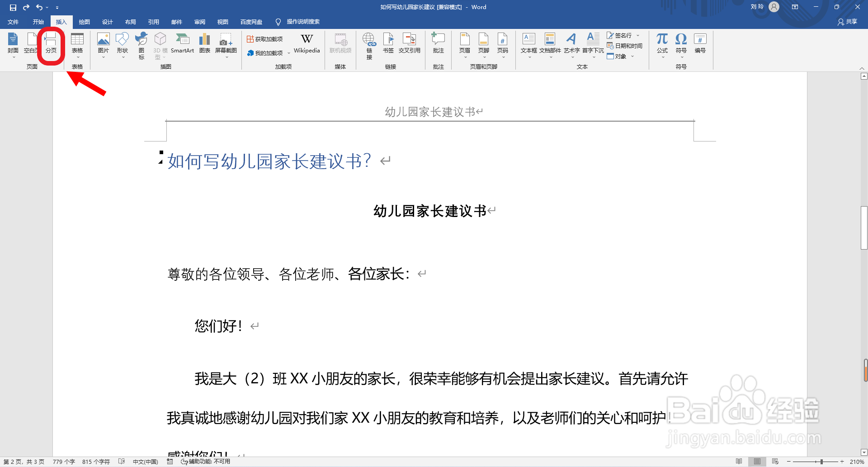The height and width of the screenshot is (467, 868).
Task: Switch to the 开始 ribbon tab
Action: pyautogui.click(x=38, y=21)
